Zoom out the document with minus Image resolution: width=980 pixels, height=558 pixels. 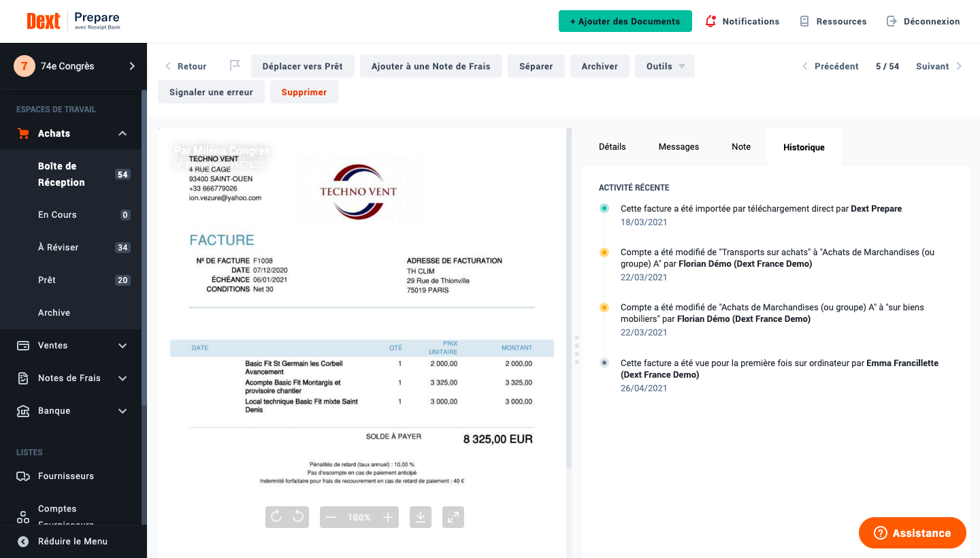[331, 517]
